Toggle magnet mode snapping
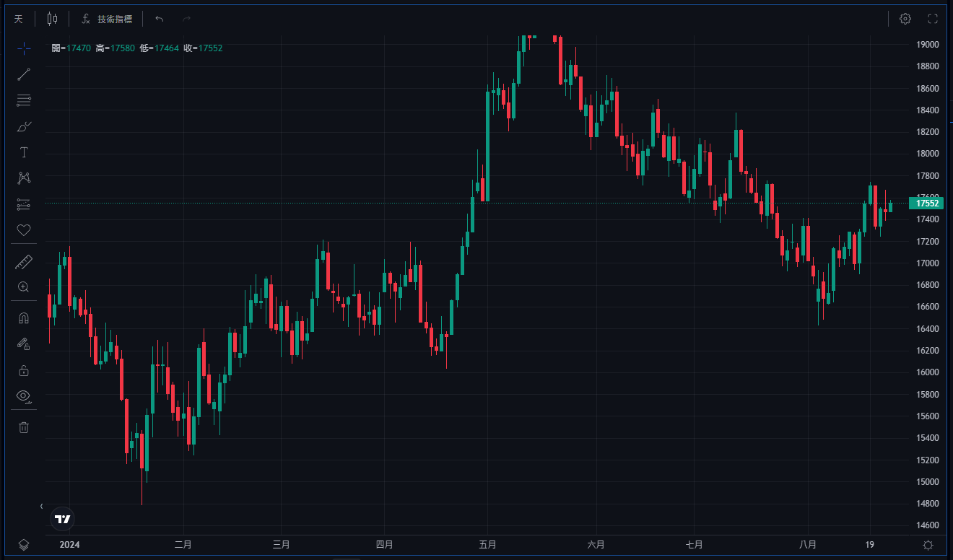Screen dimensions: 953x560 coord(24,318)
